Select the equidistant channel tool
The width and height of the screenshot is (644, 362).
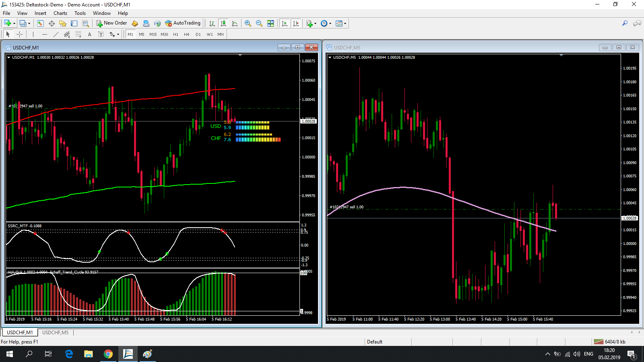click(x=67, y=34)
